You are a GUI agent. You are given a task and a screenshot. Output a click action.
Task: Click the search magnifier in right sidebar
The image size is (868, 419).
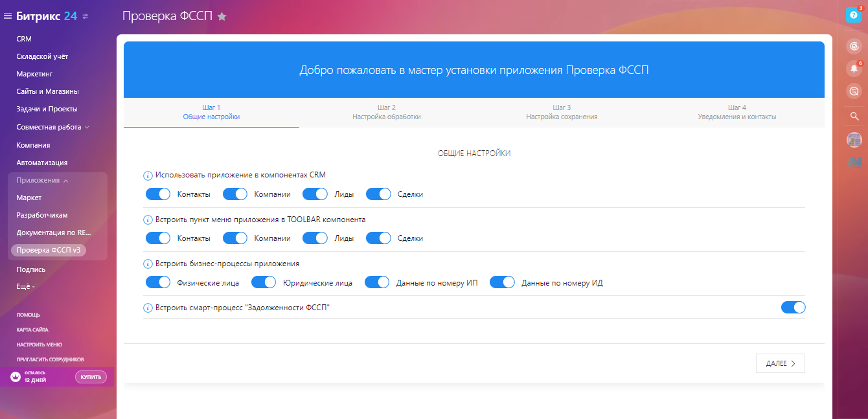pos(854,117)
